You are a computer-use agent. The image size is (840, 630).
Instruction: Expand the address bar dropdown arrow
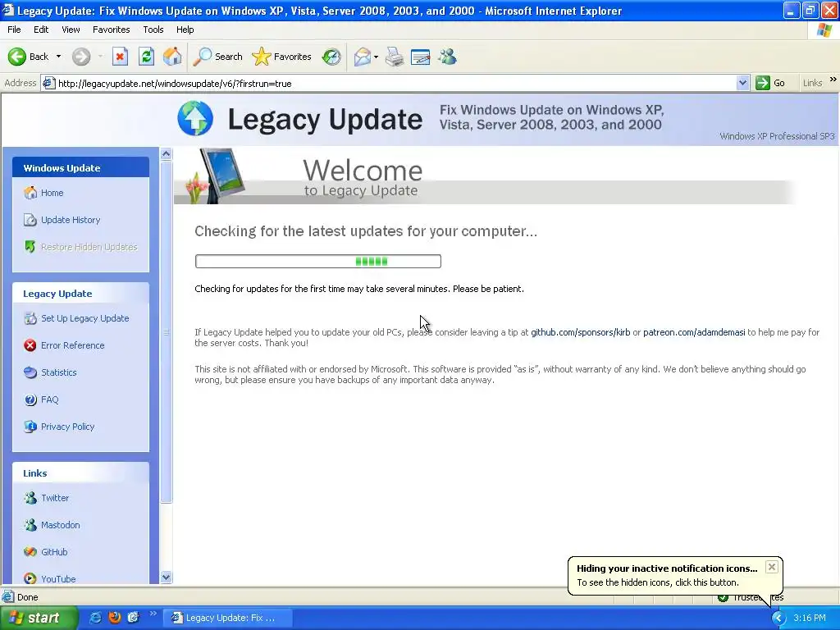[742, 83]
